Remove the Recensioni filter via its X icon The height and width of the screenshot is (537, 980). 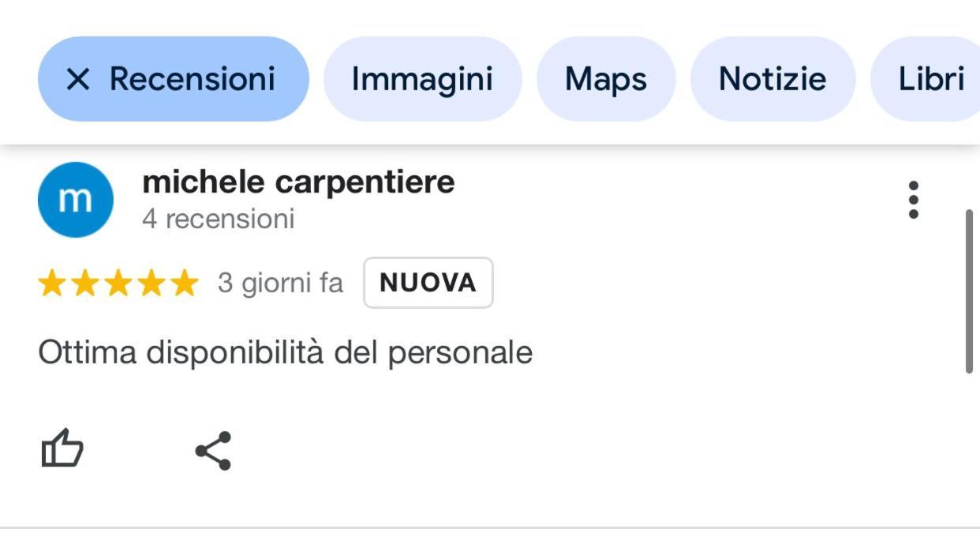point(77,79)
